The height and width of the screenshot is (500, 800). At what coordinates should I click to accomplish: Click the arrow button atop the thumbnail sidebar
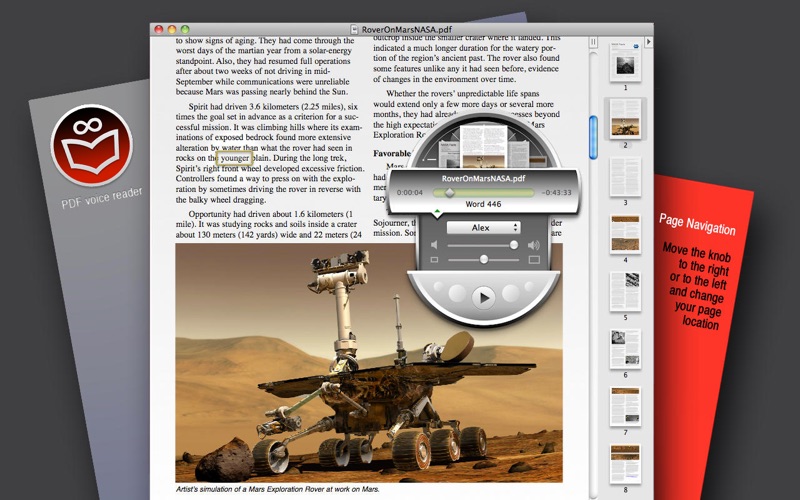click(648, 42)
